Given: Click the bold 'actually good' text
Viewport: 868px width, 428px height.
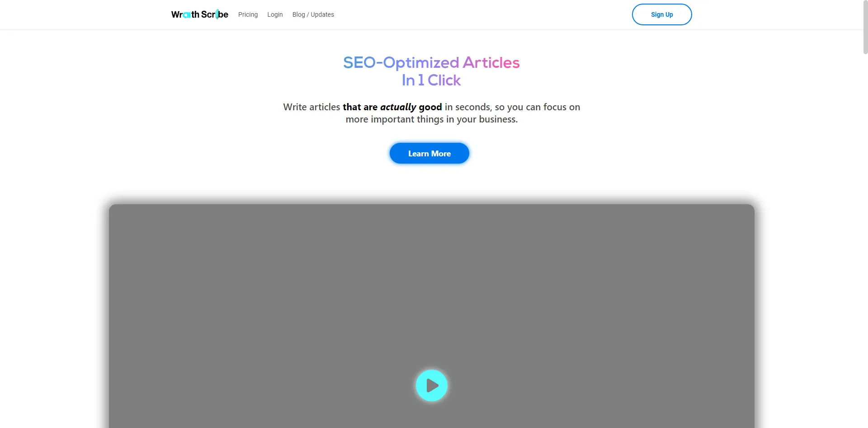Looking at the screenshot, I should (x=411, y=107).
